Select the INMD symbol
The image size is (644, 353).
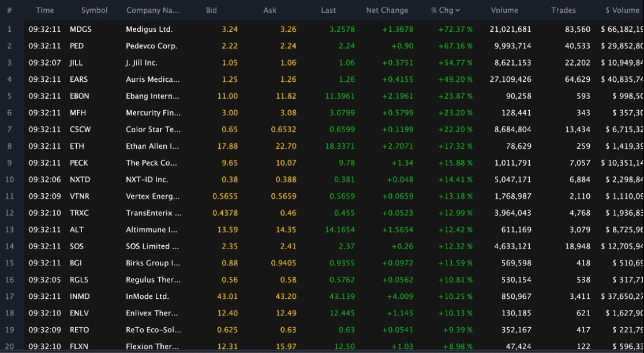tap(80, 296)
